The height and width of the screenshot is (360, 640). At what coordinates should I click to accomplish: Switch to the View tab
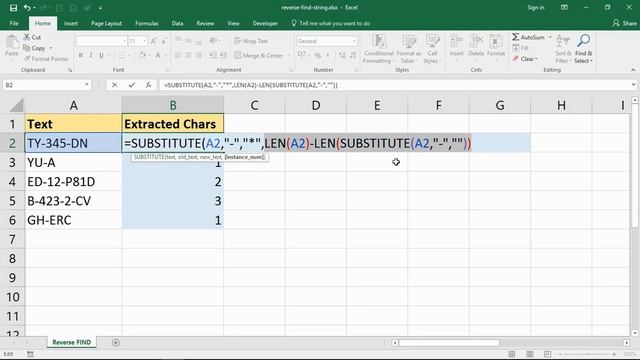tap(233, 23)
